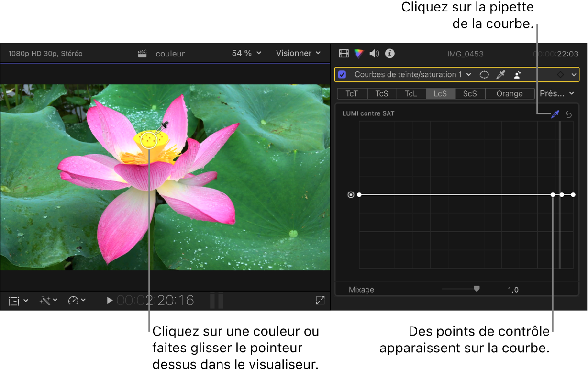
Task: Click the LUMI contre SAT curve eyedropper
Action: point(555,114)
